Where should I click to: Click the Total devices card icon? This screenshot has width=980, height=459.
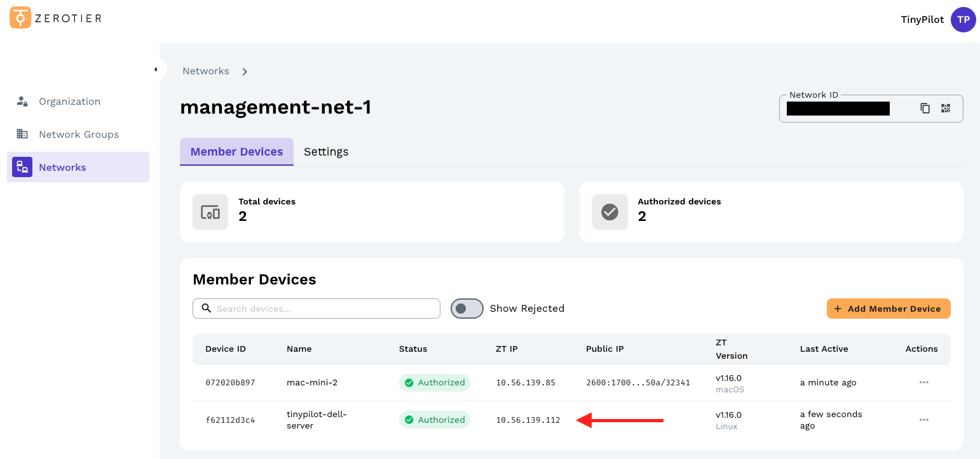pos(210,211)
